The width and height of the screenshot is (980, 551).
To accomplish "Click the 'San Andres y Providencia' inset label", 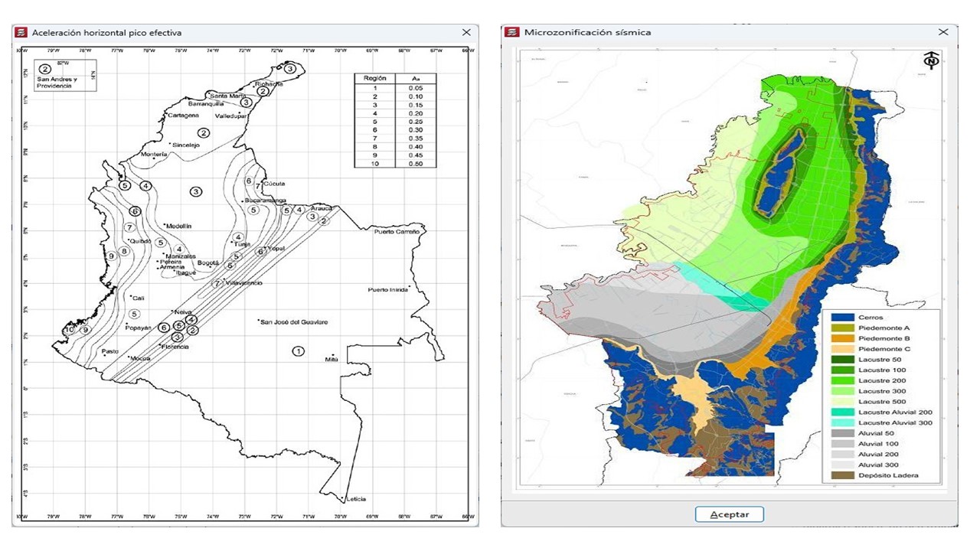I will pos(58,83).
